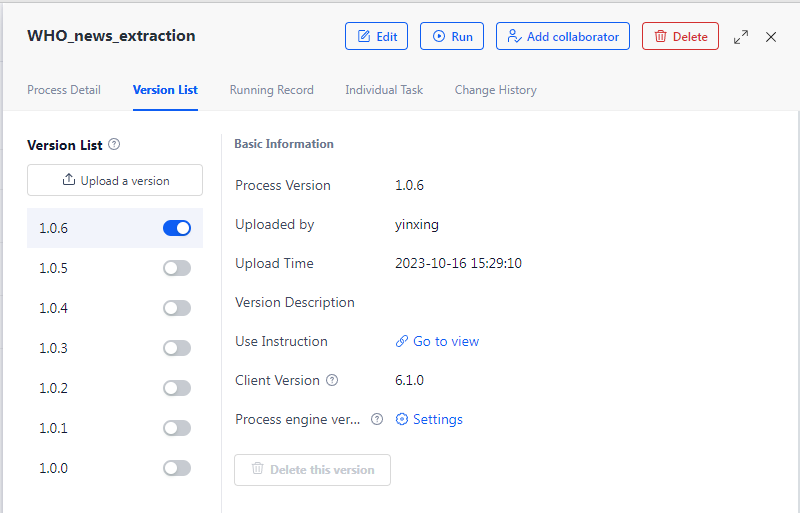800x513 pixels.
Task: Turn on the version 1.0.3 switch
Action: point(177,348)
